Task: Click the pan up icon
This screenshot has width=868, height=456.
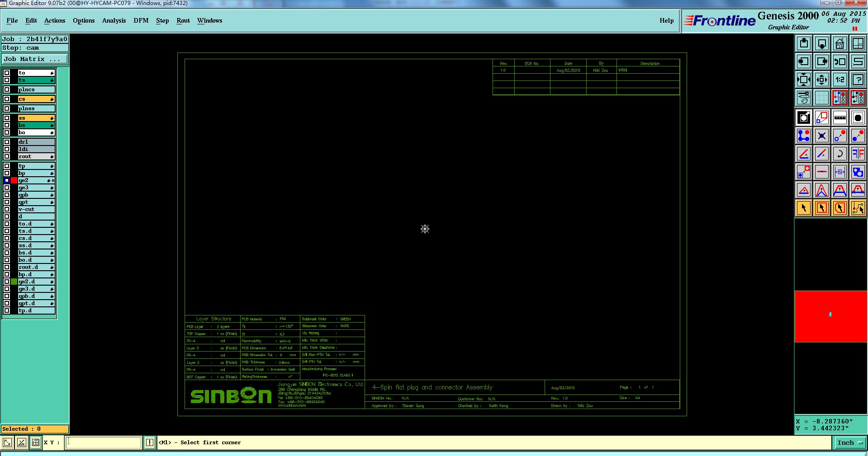Action: click(x=804, y=43)
